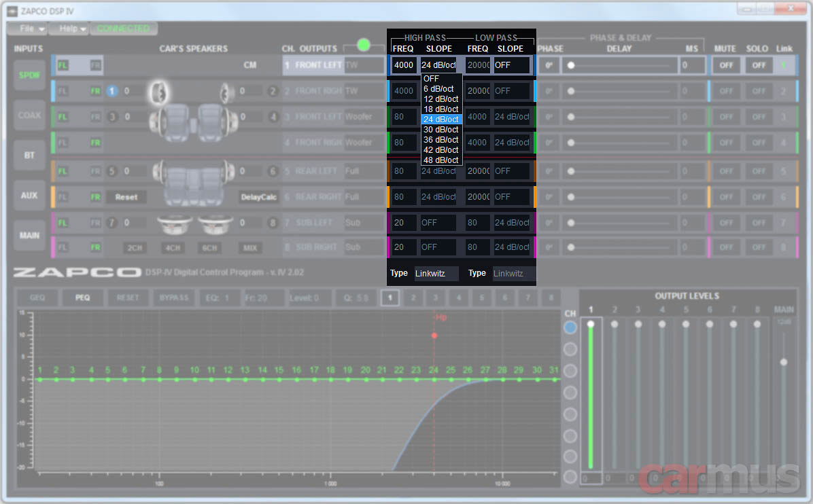Choose 36 dB/oct slope option
This screenshot has height=504, width=813.
(x=441, y=140)
